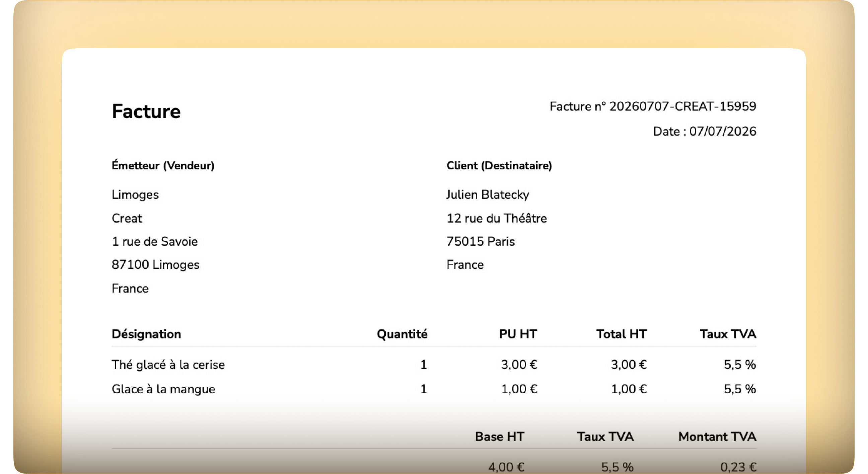Screen dimensions: 868x474
Task: Click quantity 1 on Glace à la mangue row
Action: (x=424, y=389)
